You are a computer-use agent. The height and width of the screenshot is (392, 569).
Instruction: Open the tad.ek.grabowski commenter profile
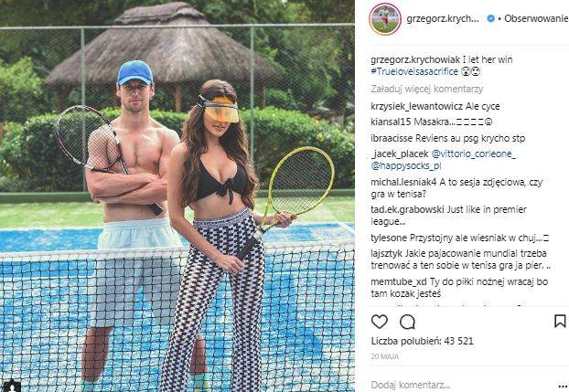(407, 209)
